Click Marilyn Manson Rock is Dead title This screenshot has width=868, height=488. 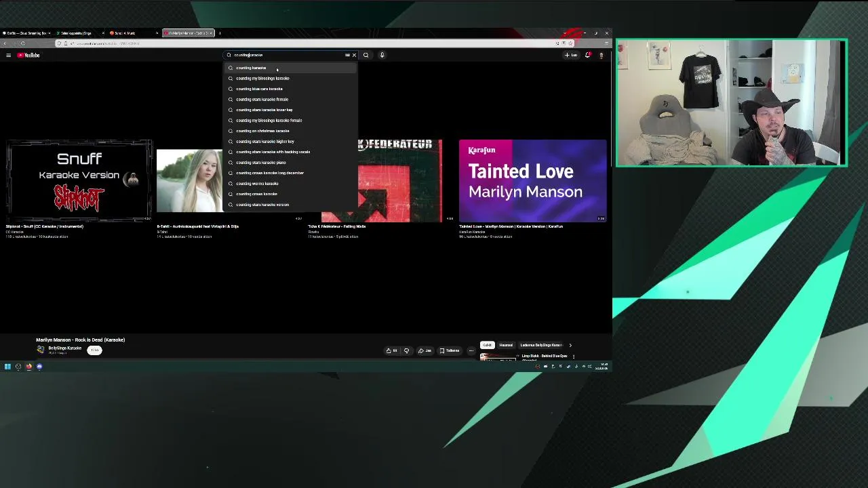[80, 340]
